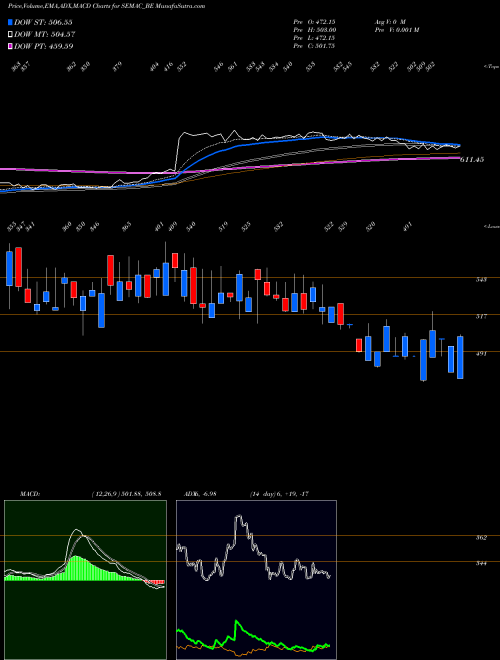Select the 'DOW PT: 459.59' label
Viewport: 500px width, 660px height.
(44, 46)
